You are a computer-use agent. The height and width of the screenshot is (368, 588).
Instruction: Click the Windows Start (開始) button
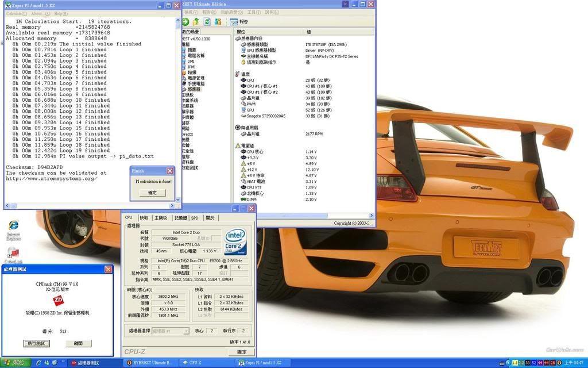point(14,363)
